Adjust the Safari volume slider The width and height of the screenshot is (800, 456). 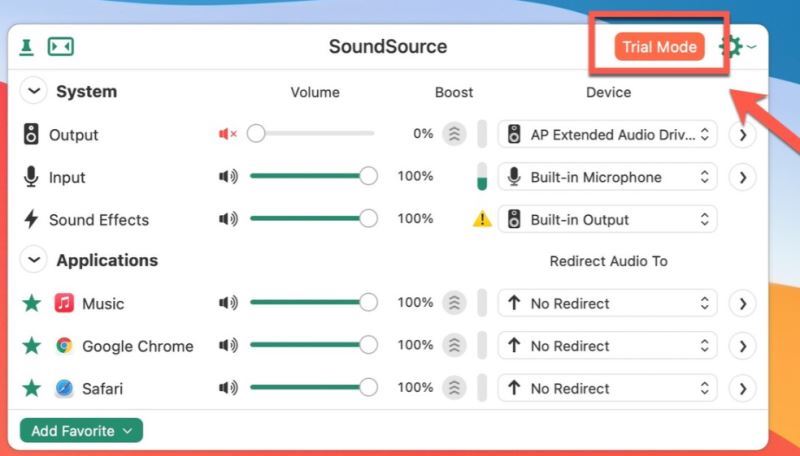(x=313, y=388)
